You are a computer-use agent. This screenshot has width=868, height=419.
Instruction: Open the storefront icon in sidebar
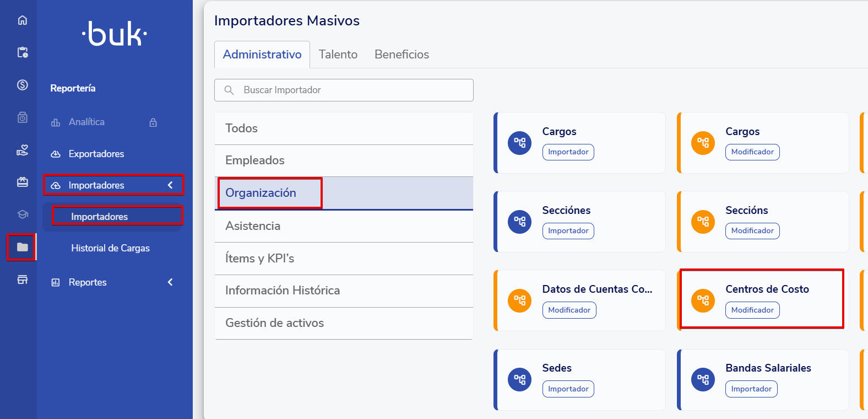22,280
